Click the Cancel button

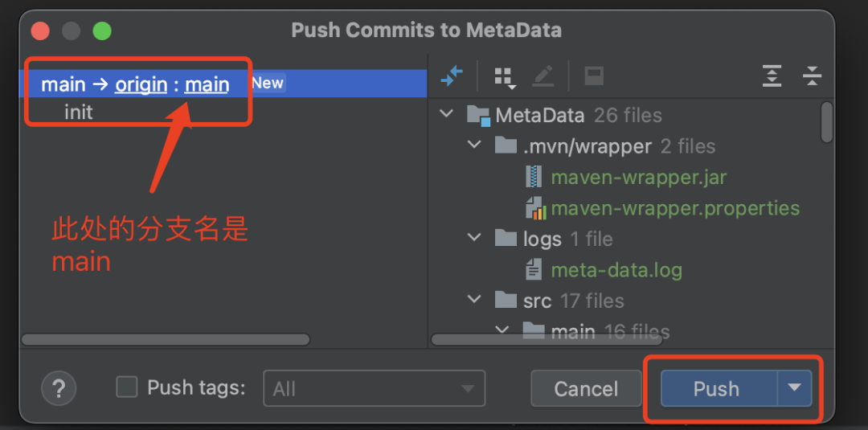586,388
